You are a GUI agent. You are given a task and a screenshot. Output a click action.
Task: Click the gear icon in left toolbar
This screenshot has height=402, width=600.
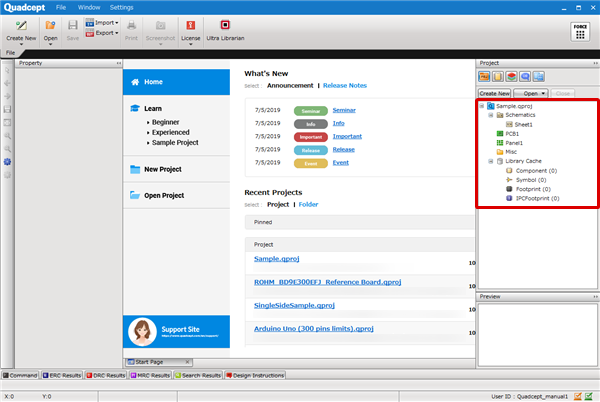(8, 160)
